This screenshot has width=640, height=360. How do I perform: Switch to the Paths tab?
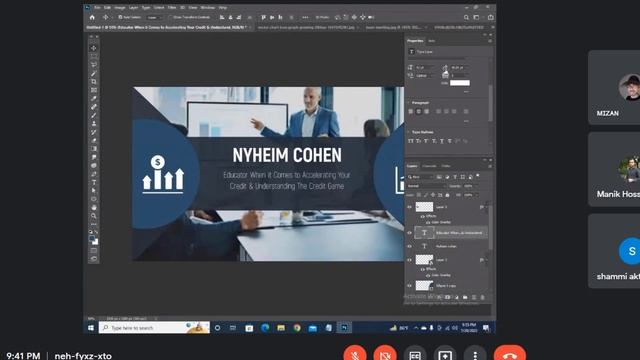point(446,166)
